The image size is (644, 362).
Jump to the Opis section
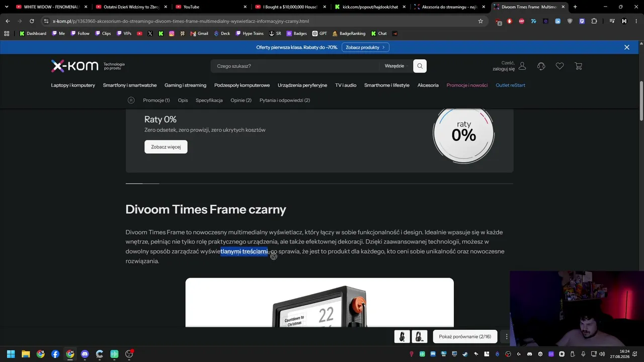[183, 100]
